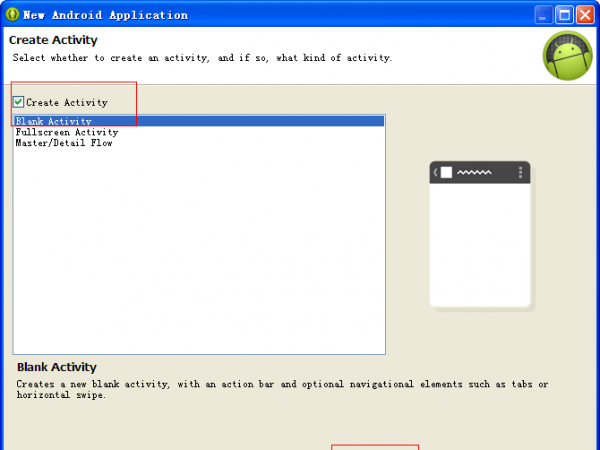
Task: Click the back chevron in the preview action bar
Action: [435, 173]
